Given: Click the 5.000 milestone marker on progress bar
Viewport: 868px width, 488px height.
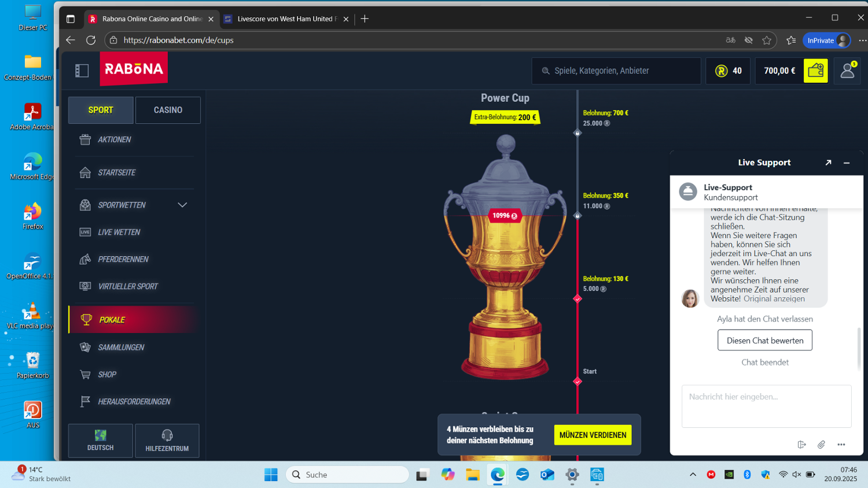Looking at the screenshot, I should [577, 299].
